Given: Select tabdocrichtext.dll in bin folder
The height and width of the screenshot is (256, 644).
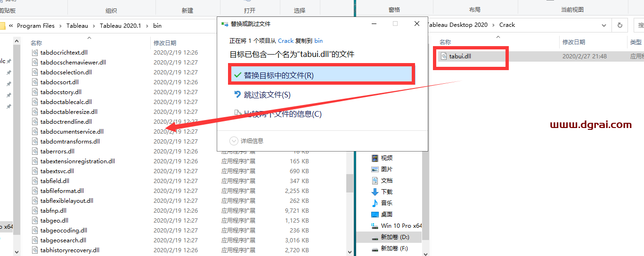Looking at the screenshot, I should coord(64,53).
